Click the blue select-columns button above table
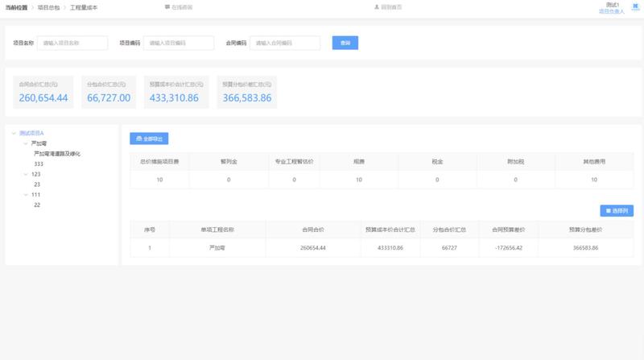This screenshot has width=644, height=360. click(617, 211)
